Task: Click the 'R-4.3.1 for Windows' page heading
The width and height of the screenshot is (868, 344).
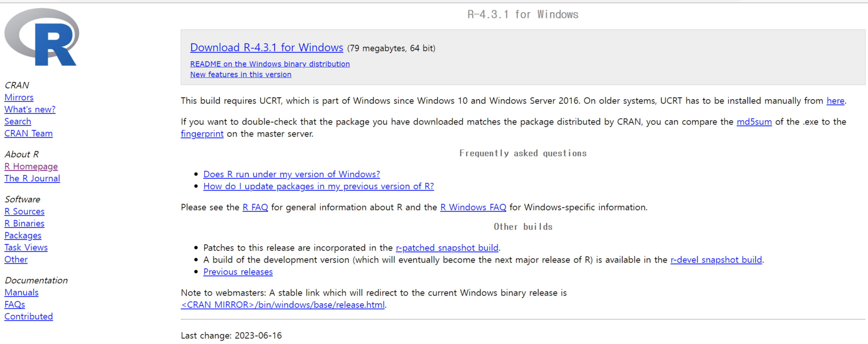Action: tap(523, 15)
